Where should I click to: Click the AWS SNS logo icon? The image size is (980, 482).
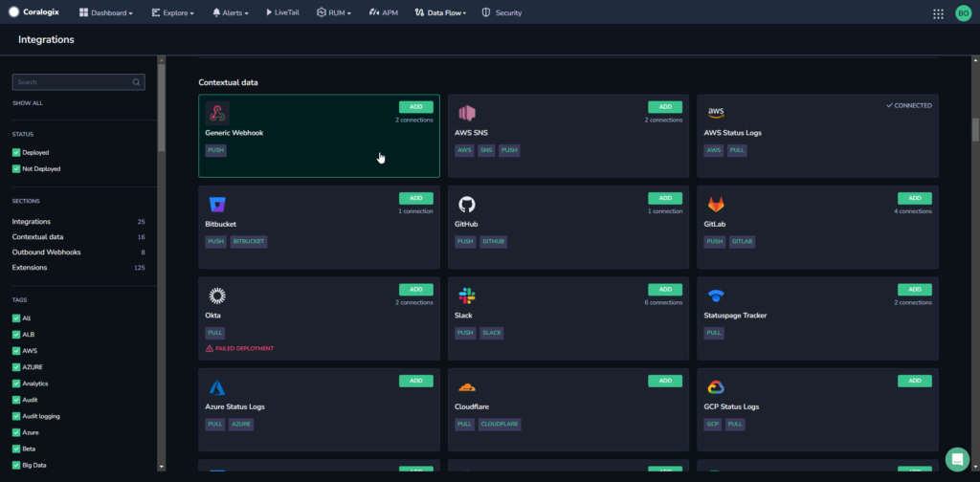[467, 113]
